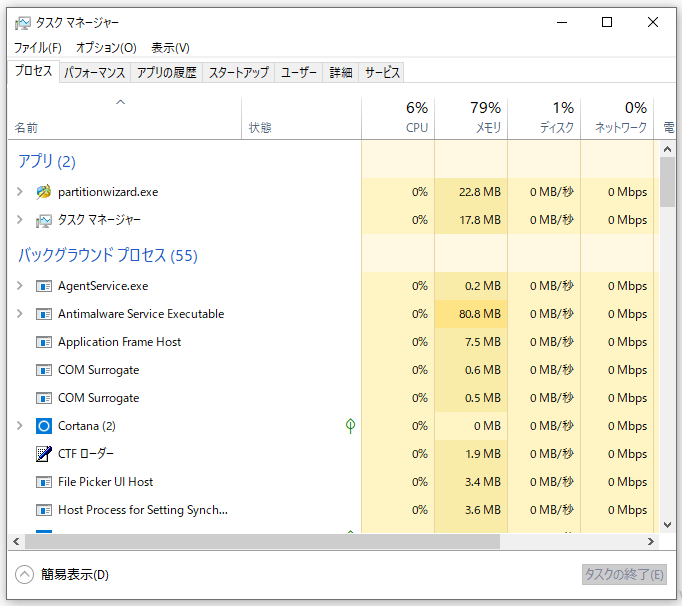
Task: Sort by the 名前 column header
Action: (x=124, y=118)
